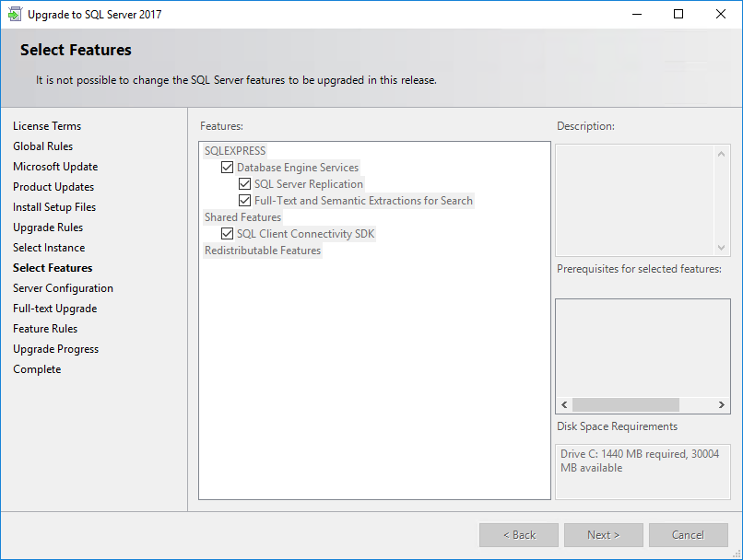The width and height of the screenshot is (743, 560).
Task: Click Description scrollbar down arrow
Action: coord(721,248)
